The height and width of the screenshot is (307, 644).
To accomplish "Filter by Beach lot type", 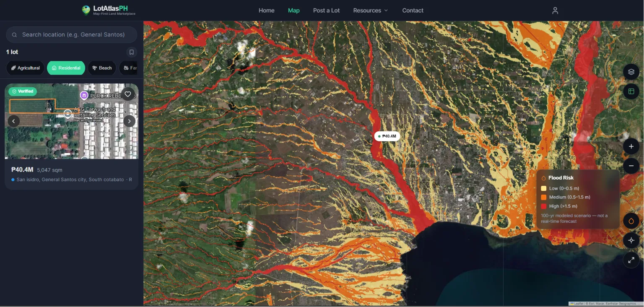I will coord(102,68).
